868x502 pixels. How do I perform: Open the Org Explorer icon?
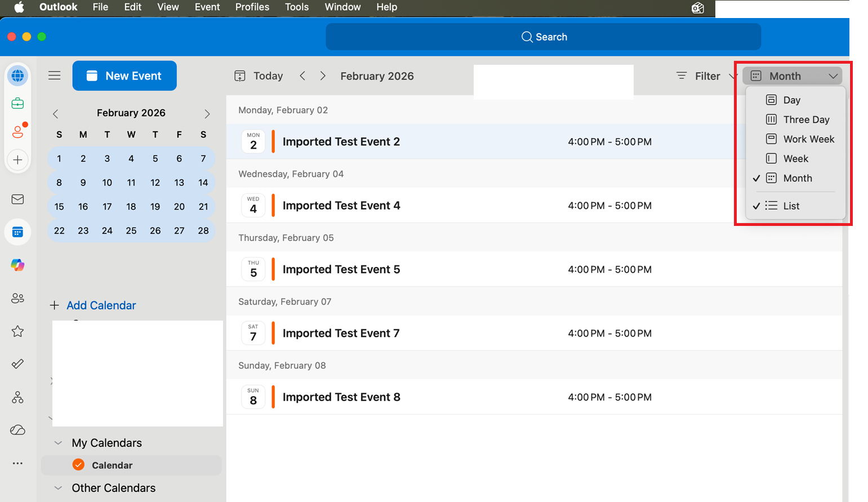click(18, 397)
